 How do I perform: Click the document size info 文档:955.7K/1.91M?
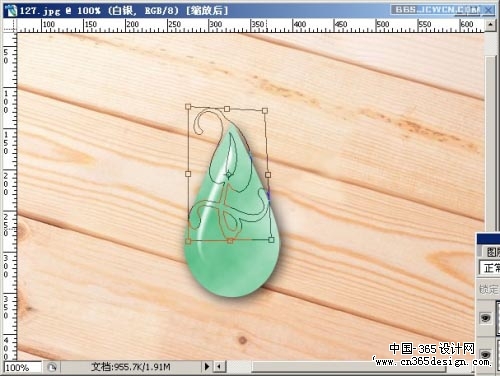(131, 367)
